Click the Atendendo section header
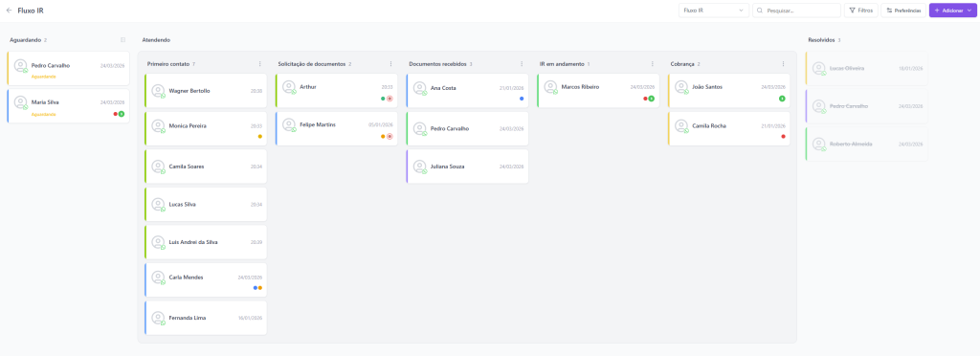 point(156,40)
